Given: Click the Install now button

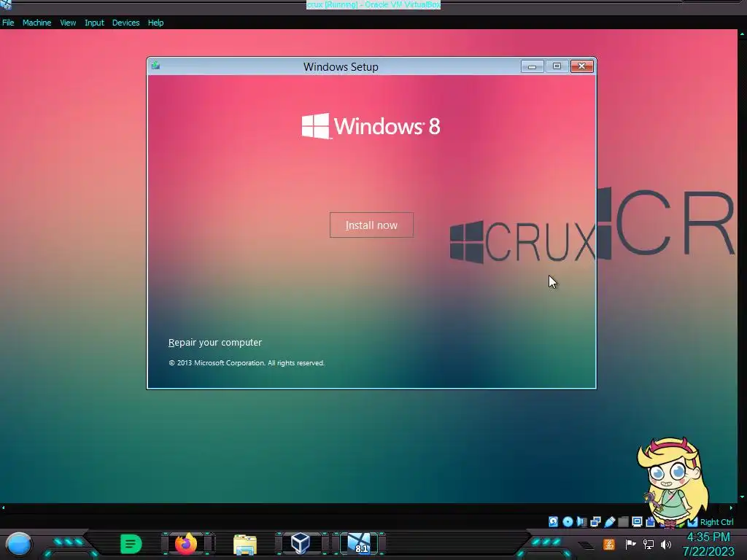Looking at the screenshot, I should click(x=371, y=225).
